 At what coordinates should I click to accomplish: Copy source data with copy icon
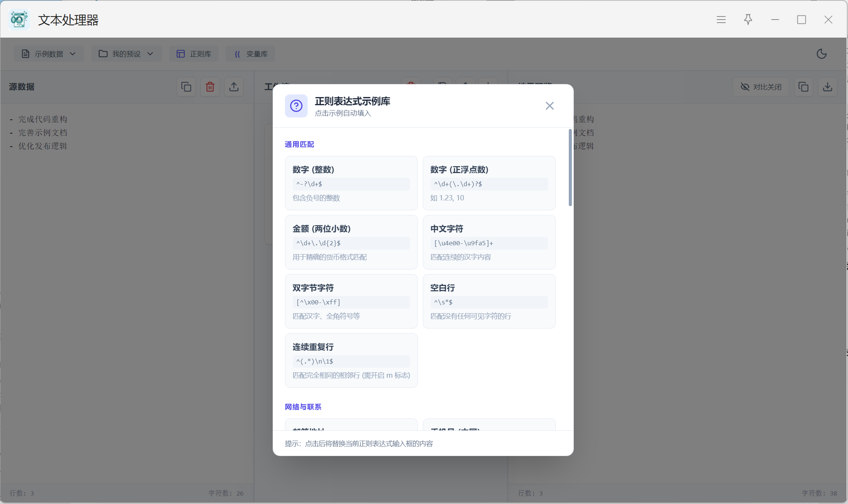pyautogui.click(x=186, y=87)
